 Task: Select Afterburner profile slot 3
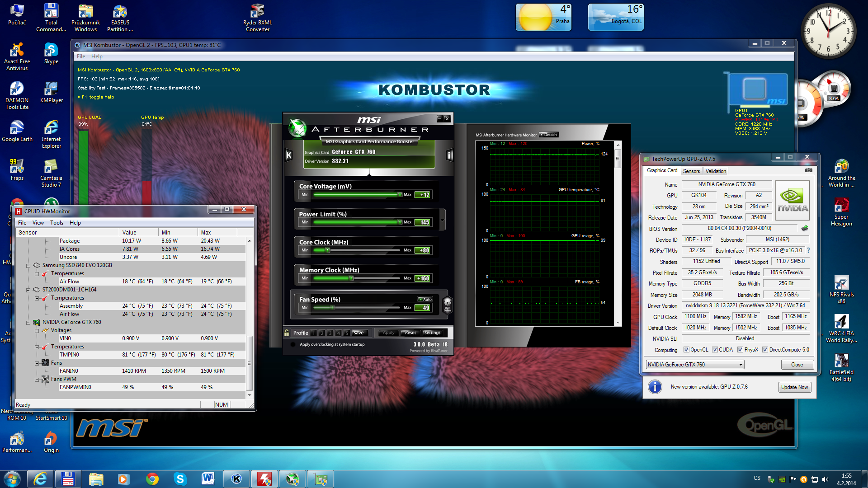[x=330, y=333]
